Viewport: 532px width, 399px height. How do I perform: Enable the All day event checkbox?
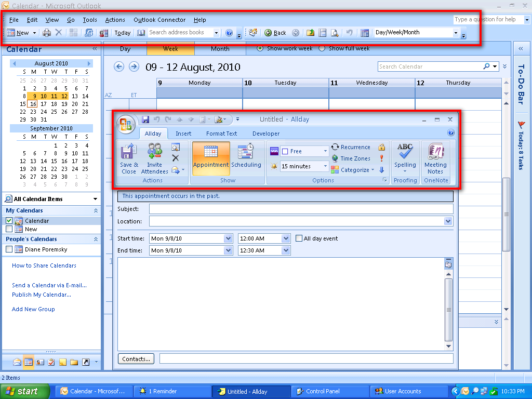(x=299, y=238)
